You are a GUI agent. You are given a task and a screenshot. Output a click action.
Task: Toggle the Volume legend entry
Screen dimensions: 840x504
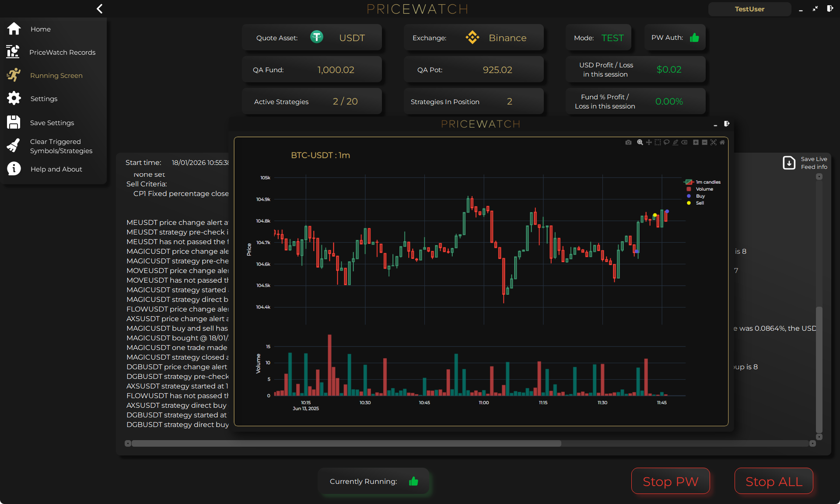(x=700, y=189)
